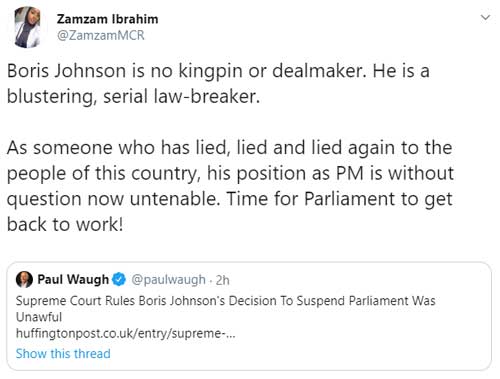Viewport: 500px width, 379px height.
Task: Open Paul Waugh's name in quoted tweet
Action: tap(73, 279)
